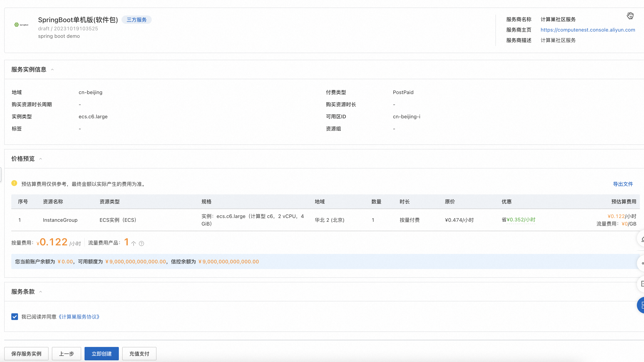Click the PostPaid payment type value
This screenshot has height=362, width=644.
coord(403,92)
